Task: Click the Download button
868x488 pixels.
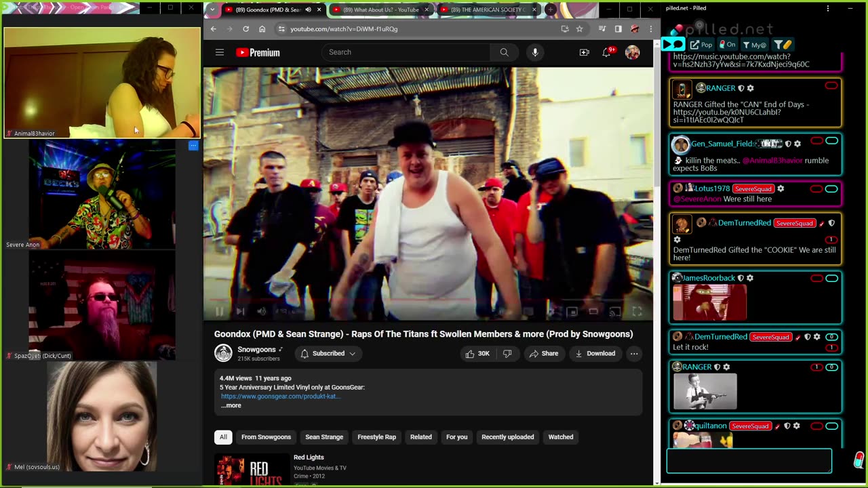Action: (x=595, y=353)
